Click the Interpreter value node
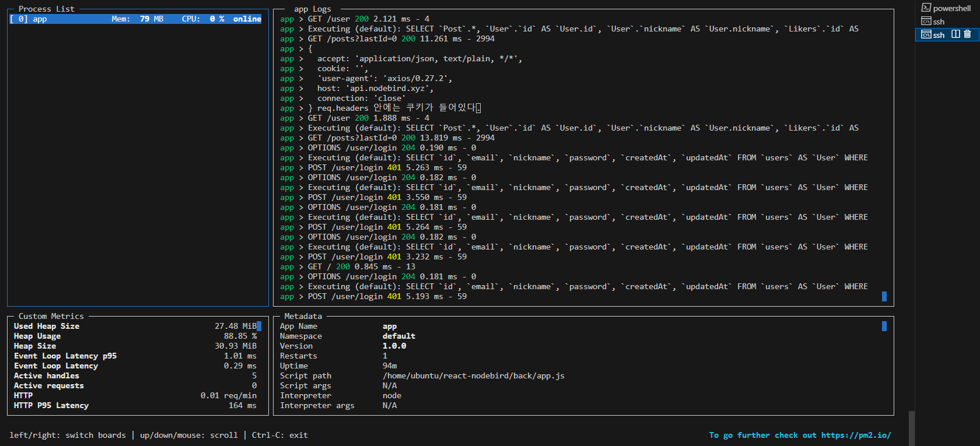The height and width of the screenshot is (446, 980). tap(392, 396)
